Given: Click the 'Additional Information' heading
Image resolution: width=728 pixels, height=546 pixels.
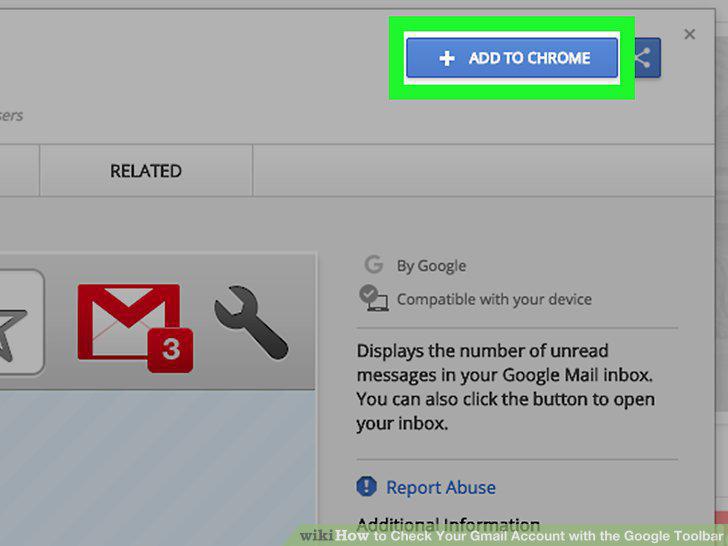Looking at the screenshot, I should [x=448, y=525].
